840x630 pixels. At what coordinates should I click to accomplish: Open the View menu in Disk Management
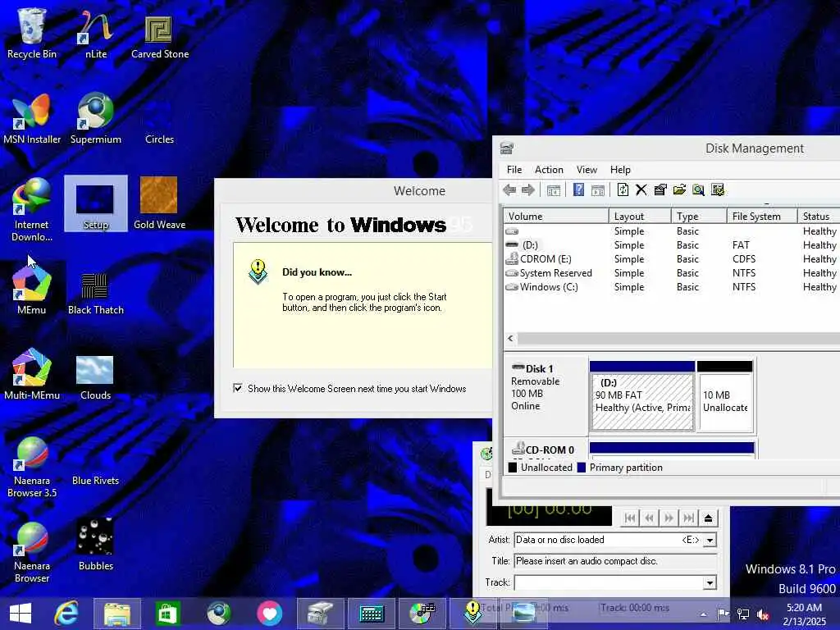tap(587, 169)
